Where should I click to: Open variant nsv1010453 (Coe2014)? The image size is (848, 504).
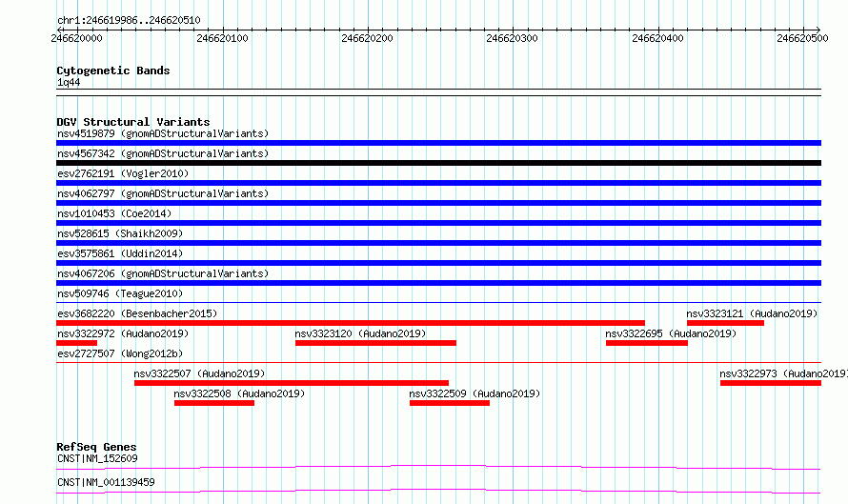click(114, 213)
